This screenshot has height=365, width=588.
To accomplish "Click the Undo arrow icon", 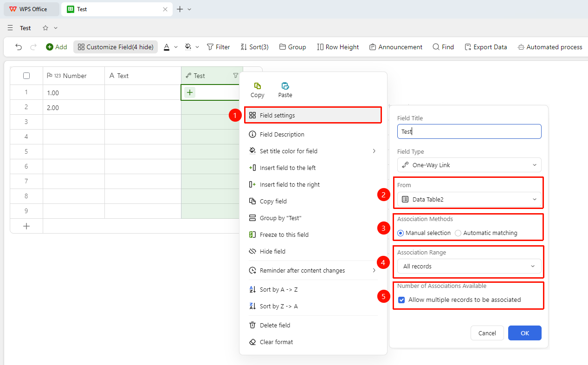I will (x=19, y=47).
